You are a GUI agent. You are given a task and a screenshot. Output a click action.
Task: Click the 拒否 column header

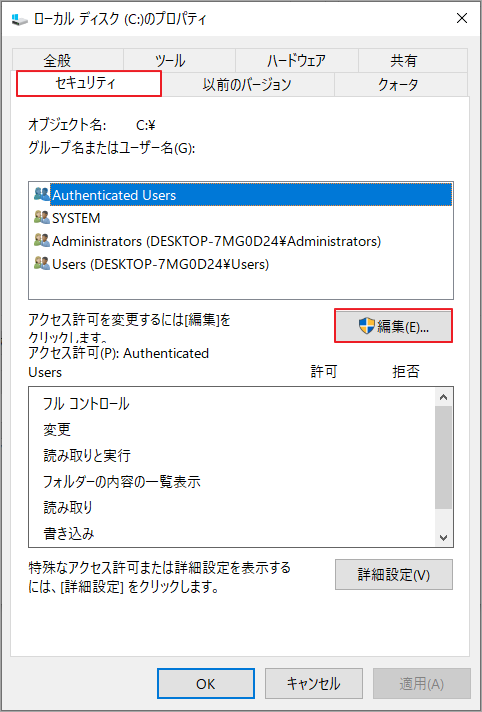pos(406,372)
